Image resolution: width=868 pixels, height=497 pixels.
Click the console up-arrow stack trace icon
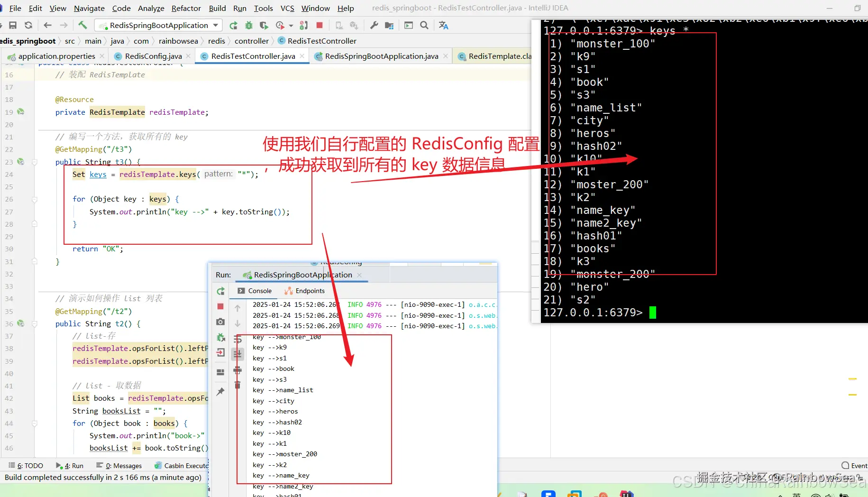tap(238, 308)
